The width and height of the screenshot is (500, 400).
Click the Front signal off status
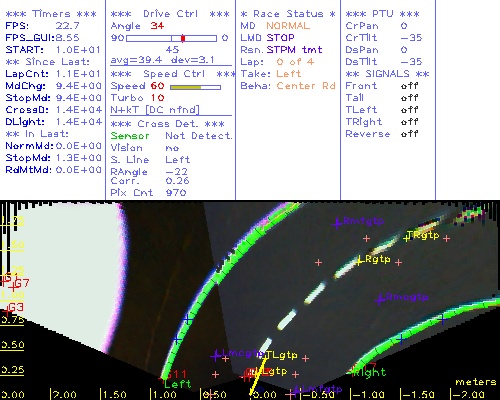point(409,86)
